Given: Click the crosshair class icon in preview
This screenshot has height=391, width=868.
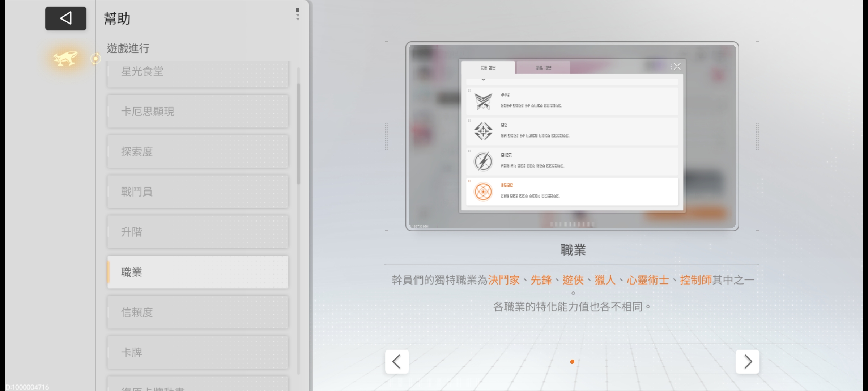Looking at the screenshot, I should (483, 131).
